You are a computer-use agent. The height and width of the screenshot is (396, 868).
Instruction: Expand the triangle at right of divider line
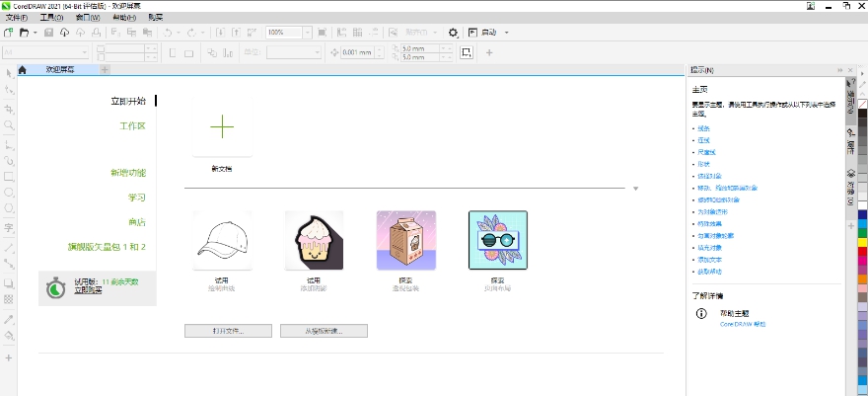pyautogui.click(x=635, y=189)
